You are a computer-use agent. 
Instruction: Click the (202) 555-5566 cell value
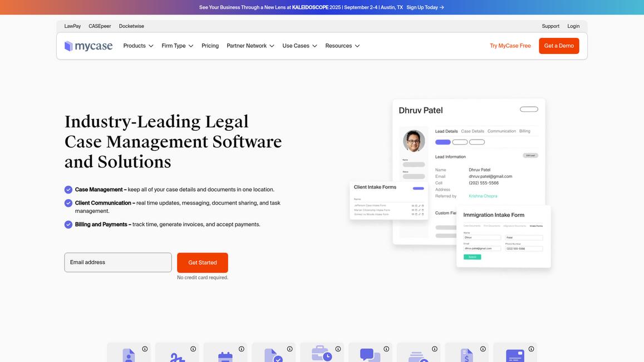coord(483,183)
